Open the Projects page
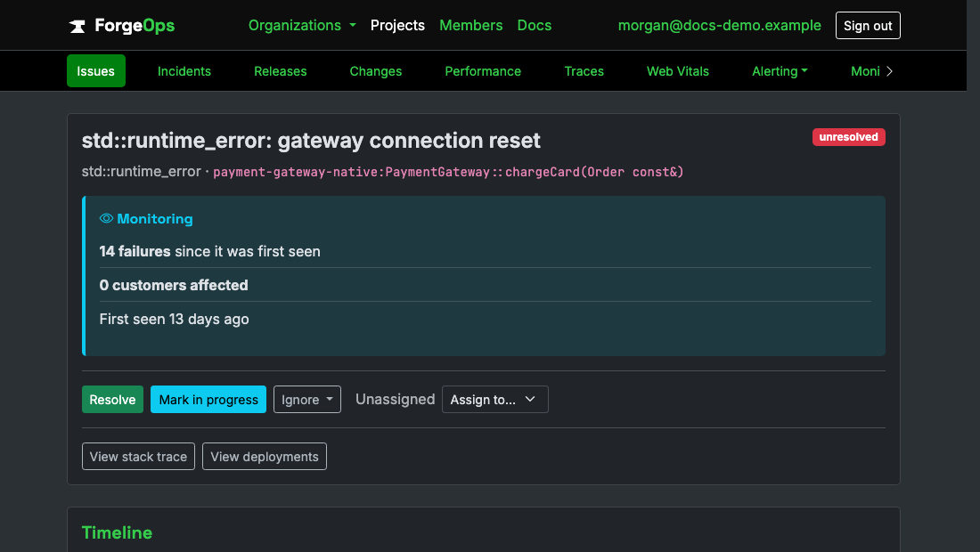The height and width of the screenshot is (552, 980). (x=397, y=26)
